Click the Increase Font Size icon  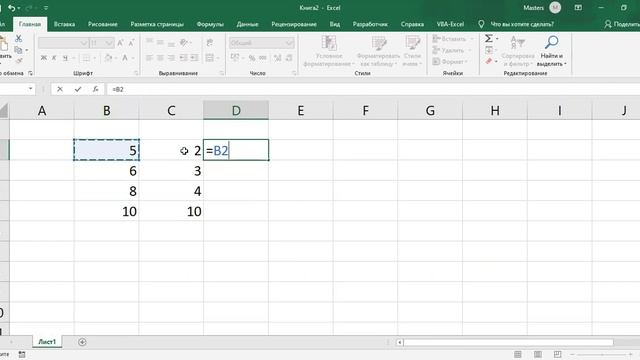coord(120,43)
